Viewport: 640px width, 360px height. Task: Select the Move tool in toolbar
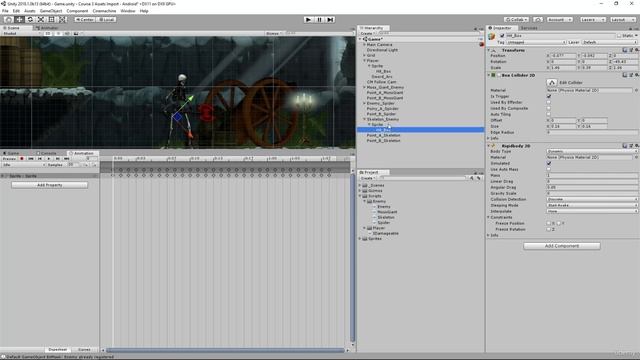click(x=19, y=19)
